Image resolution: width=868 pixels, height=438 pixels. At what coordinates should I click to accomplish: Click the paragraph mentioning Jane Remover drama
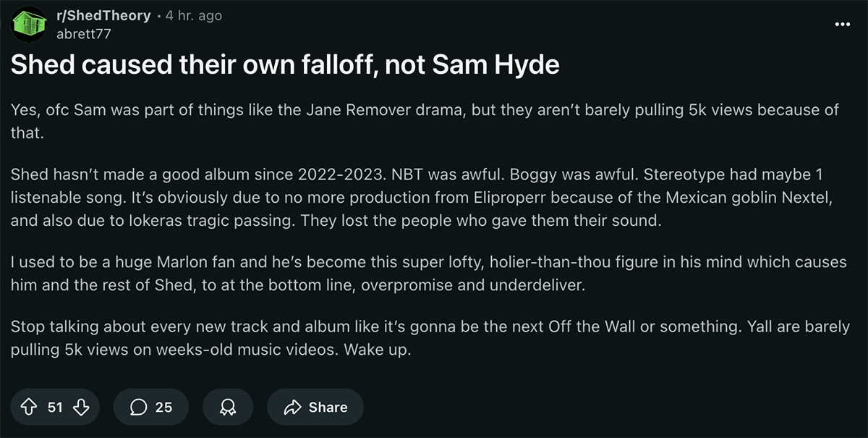click(425, 121)
